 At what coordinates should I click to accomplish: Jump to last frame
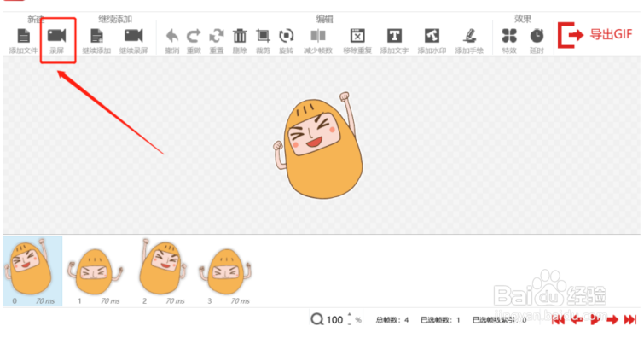[x=630, y=319]
